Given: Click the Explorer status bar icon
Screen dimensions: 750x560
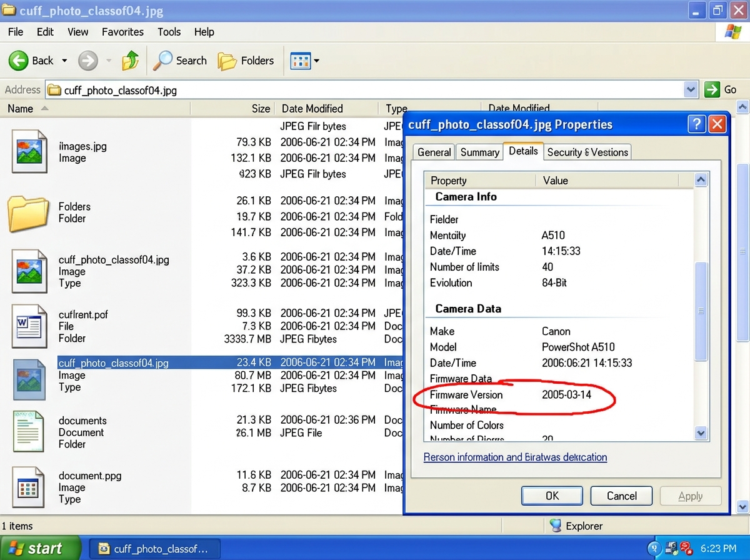Looking at the screenshot, I should click(555, 526).
